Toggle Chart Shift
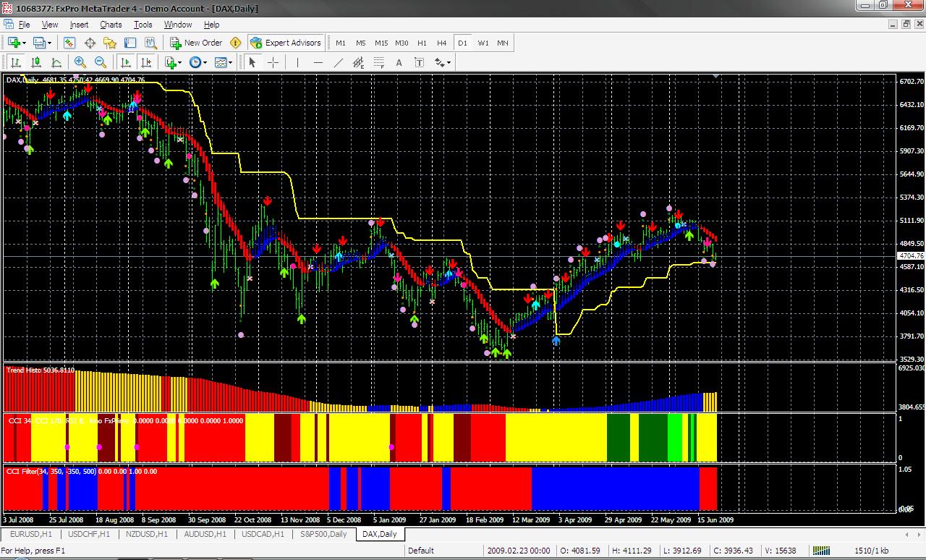The image size is (926, 560). click(x=146, y=63)
